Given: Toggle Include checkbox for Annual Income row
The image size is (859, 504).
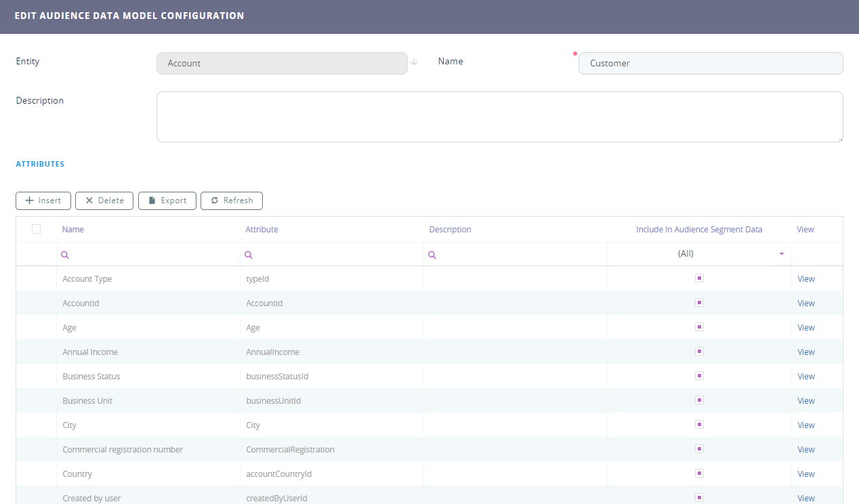Looking at the screenshot, I should 699,352.
